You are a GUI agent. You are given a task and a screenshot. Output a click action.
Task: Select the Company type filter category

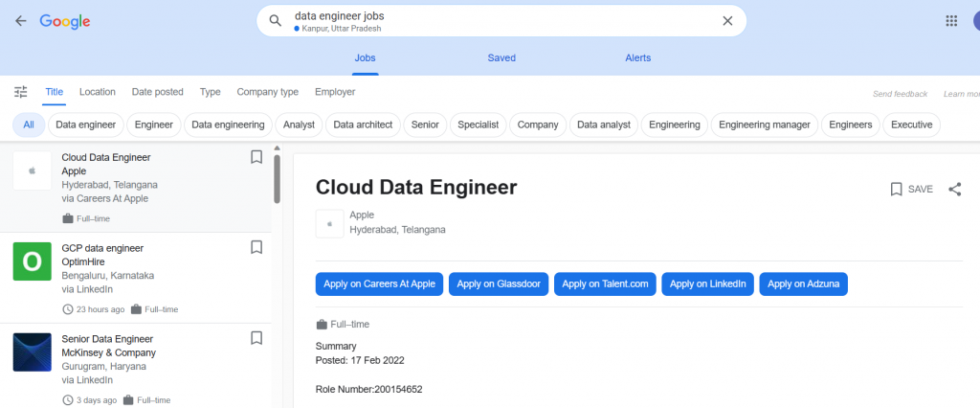point(268,92)
